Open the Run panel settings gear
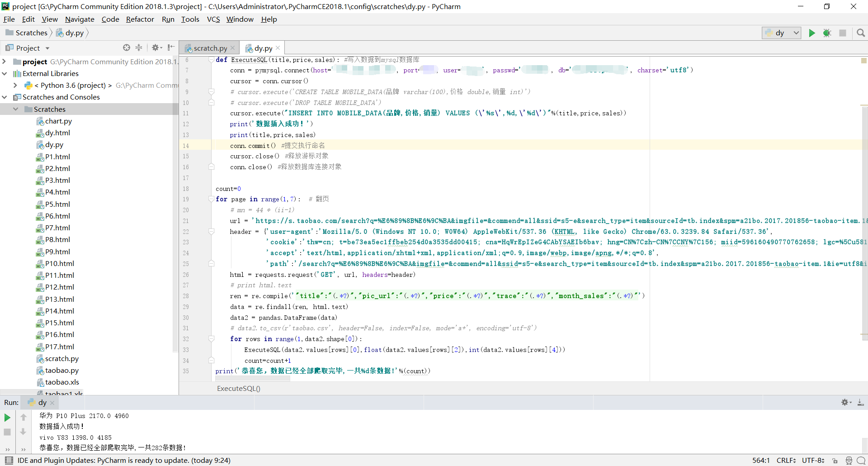Viewport: 868px width, 466px height. (845, 402)
